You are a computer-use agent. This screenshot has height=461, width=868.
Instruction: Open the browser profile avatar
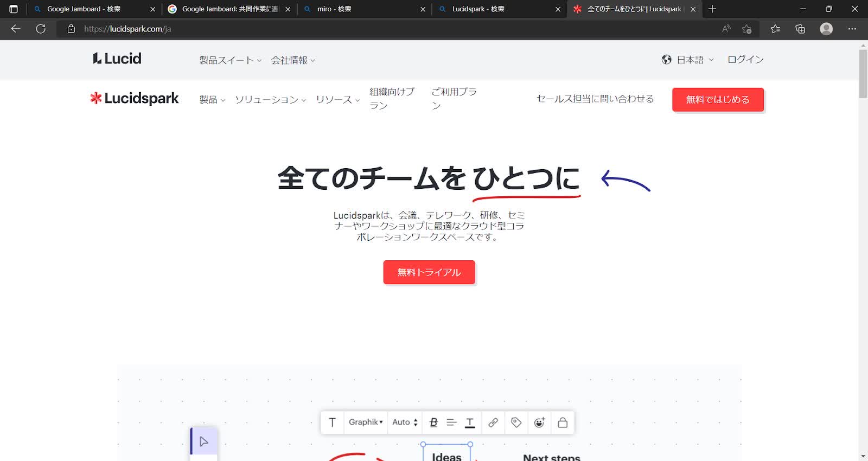click(826, 29)
